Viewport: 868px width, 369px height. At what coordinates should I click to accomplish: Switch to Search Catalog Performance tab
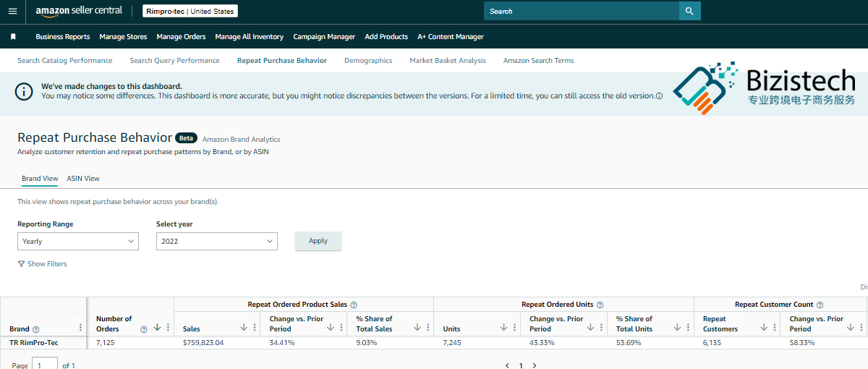tap(65, 61)
